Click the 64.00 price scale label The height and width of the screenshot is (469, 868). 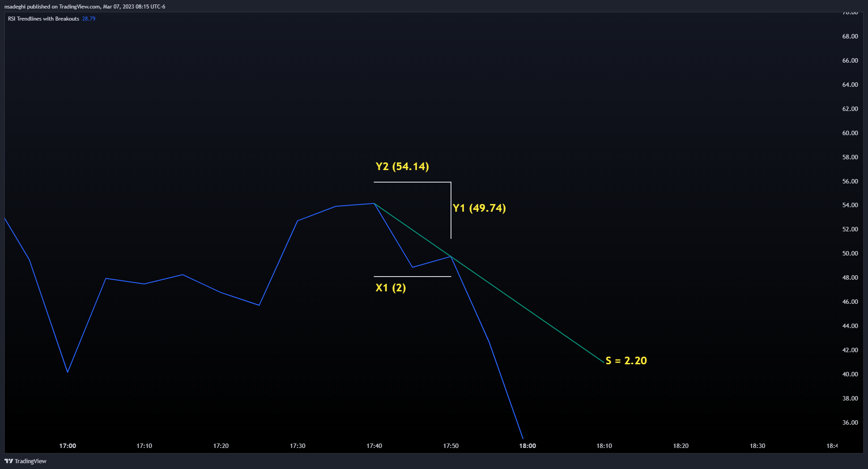[850, 85]
